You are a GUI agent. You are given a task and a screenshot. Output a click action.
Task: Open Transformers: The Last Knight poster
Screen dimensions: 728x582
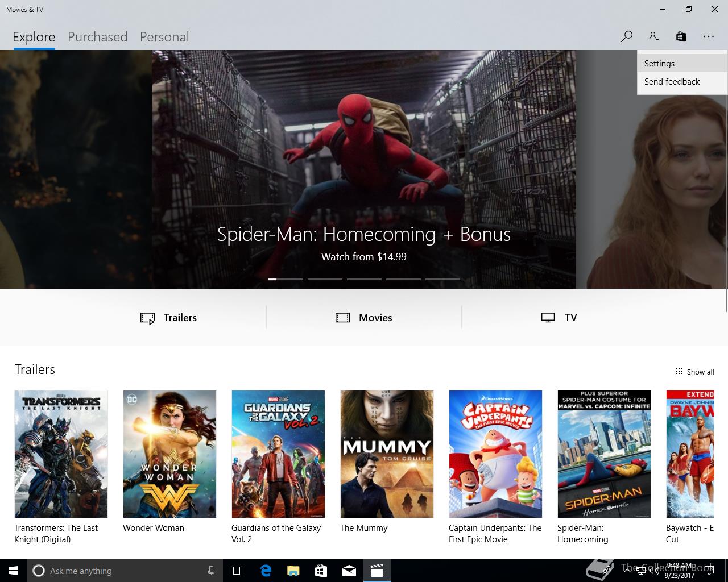[x=61, y=454]
